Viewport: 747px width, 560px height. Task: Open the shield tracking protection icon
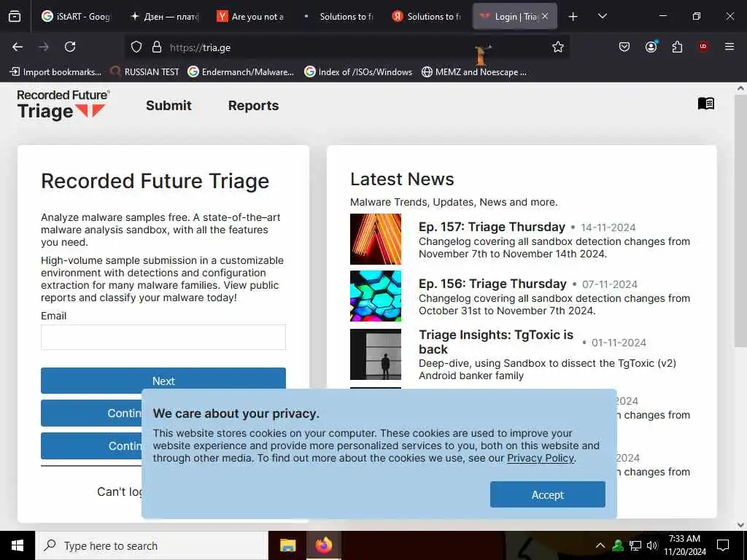point(136,47)
